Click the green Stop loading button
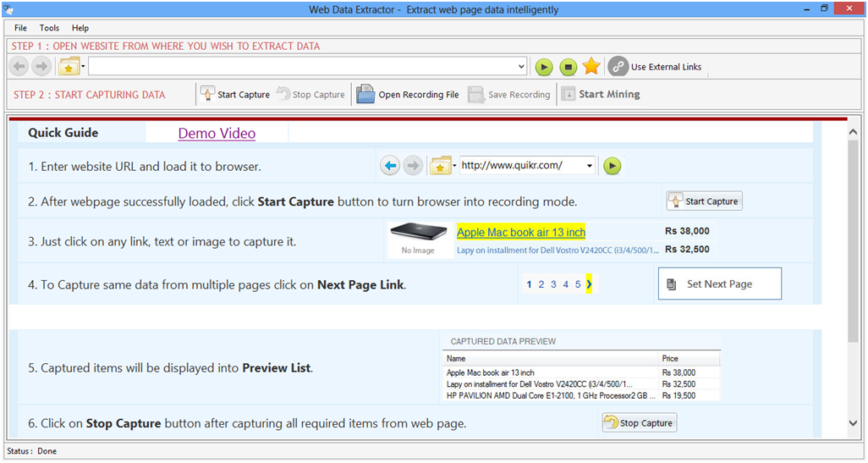 click(568, 67)
